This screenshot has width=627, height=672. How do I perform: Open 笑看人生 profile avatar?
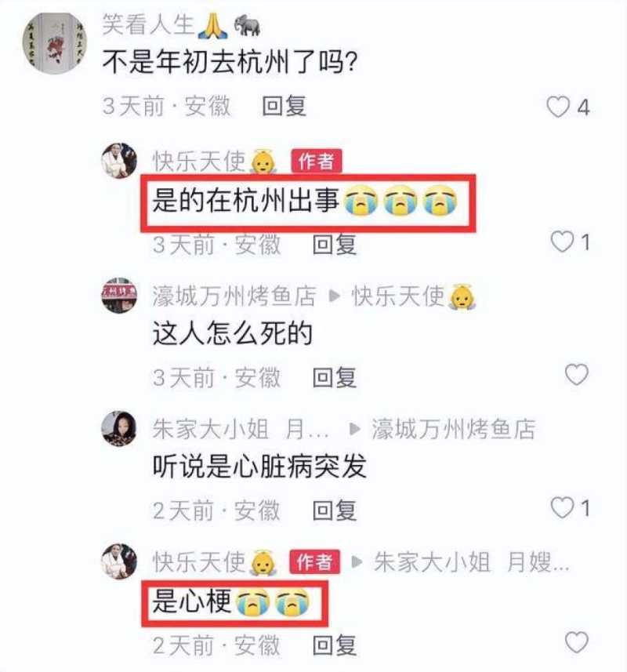(54, 43)
